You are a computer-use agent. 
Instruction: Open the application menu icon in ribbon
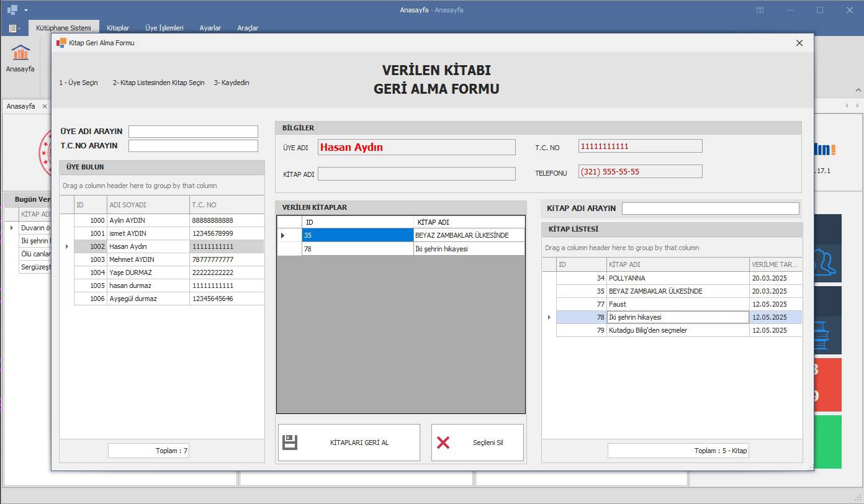click(14, 29)
